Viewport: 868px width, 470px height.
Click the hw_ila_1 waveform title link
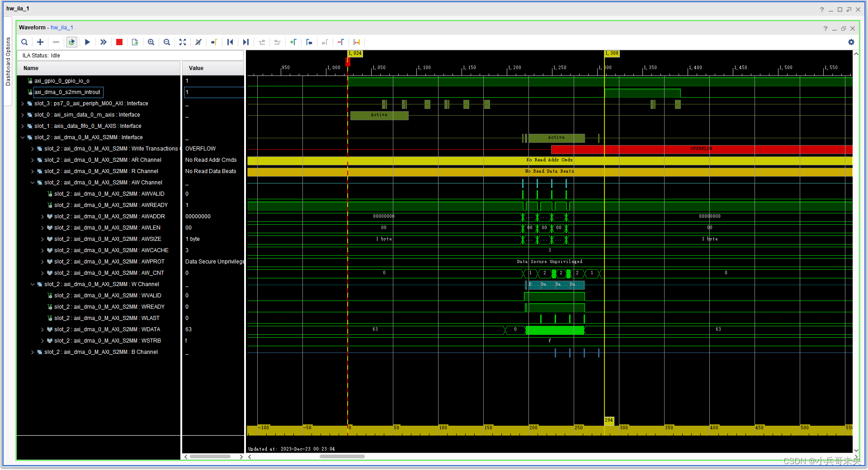coord(62,27)
